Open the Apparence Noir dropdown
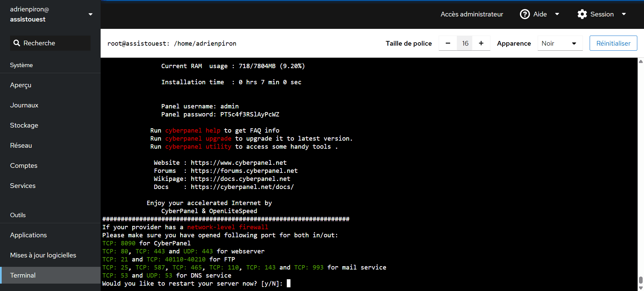 pos(560,43)
